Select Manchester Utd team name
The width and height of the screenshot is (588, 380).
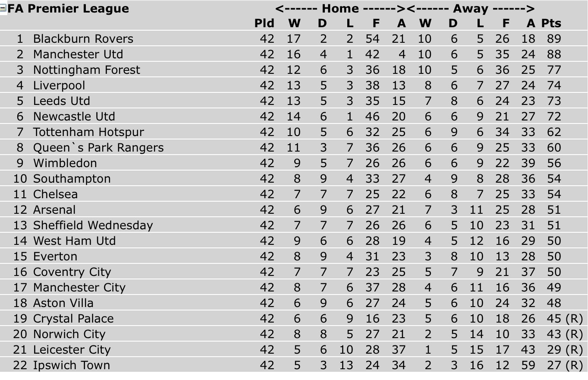(x=78, y=54)
